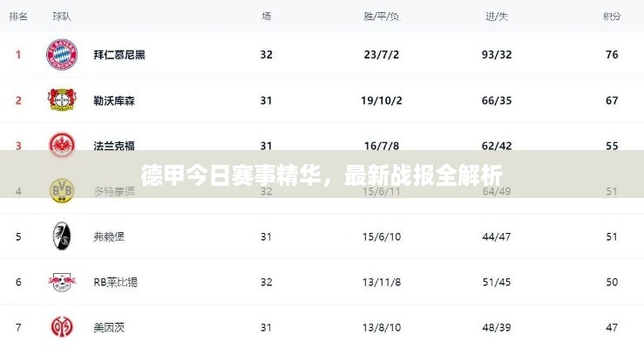644x349 pixels.
Task: Click the 场 matches column header
Action: click(x=267, y=17)
